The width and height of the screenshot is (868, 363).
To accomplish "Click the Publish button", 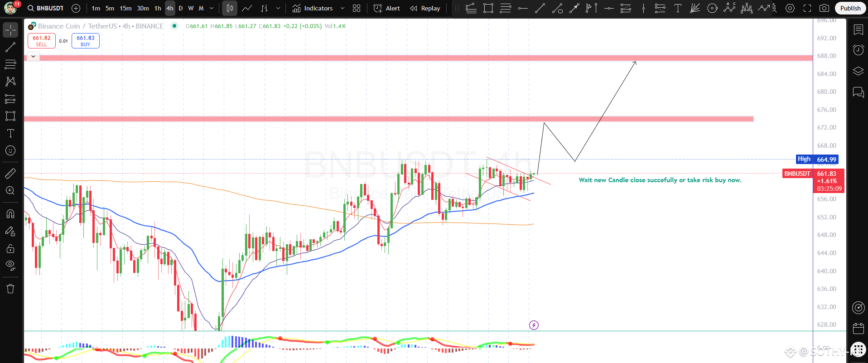I will point(850,8).
